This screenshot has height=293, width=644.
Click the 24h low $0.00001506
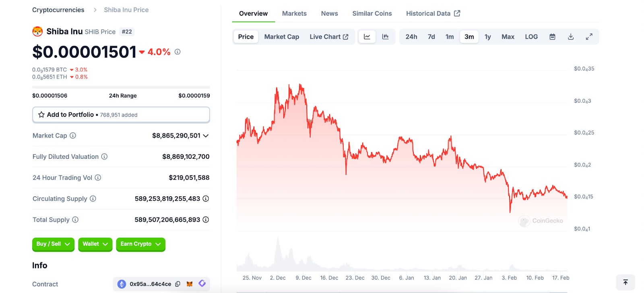click(x=50, y=96)
